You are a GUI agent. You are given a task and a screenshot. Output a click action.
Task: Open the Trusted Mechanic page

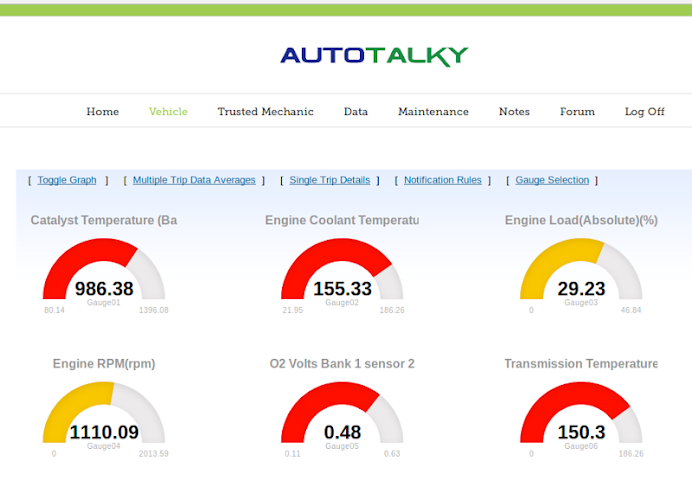tap(265, 112)
